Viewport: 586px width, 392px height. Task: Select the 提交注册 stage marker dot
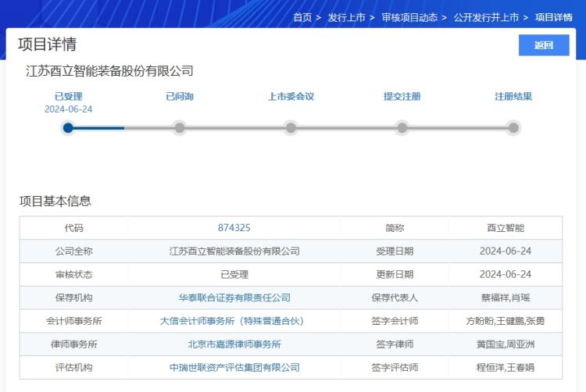pos(402,127)
